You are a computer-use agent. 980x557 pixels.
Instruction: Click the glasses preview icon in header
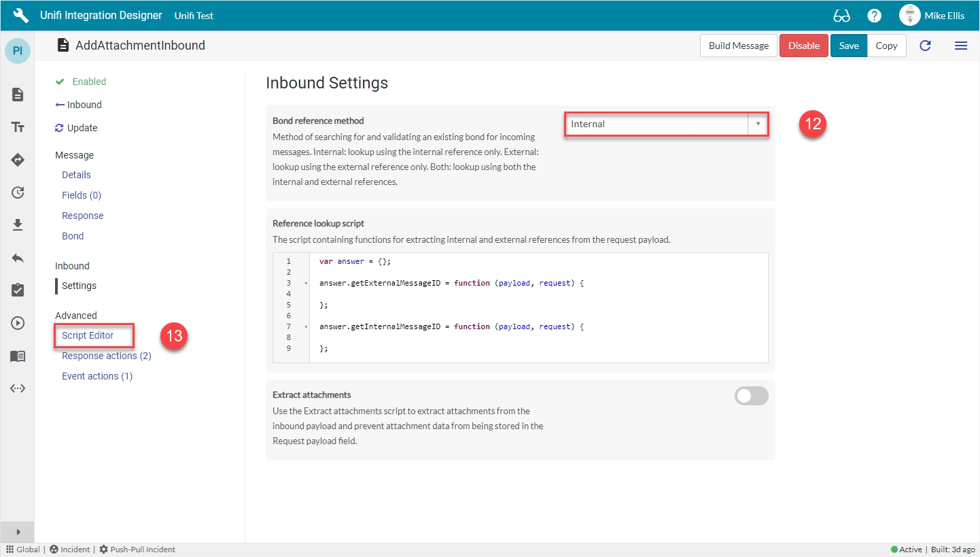pyautogui.click(x=841, y=16)
